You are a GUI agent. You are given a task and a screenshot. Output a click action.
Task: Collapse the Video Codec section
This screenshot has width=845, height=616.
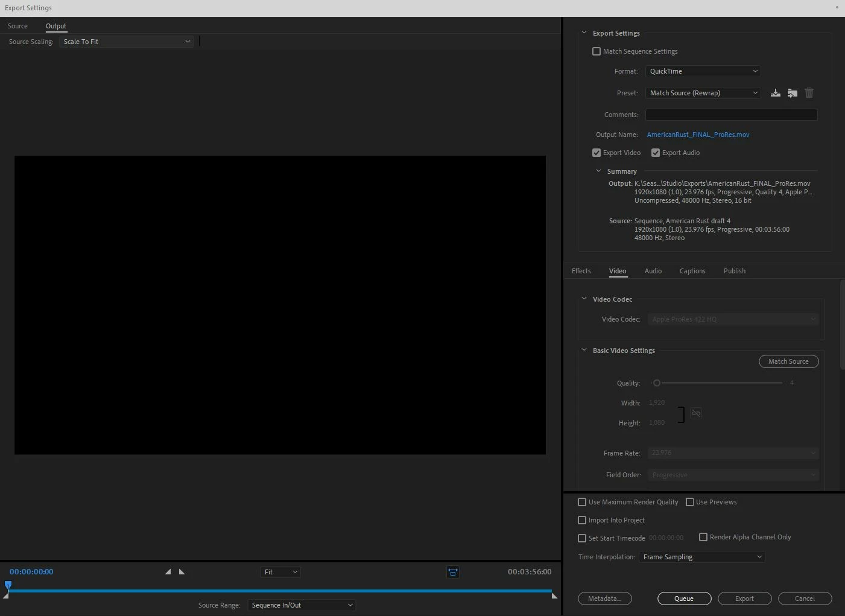[x=584, y=299]
